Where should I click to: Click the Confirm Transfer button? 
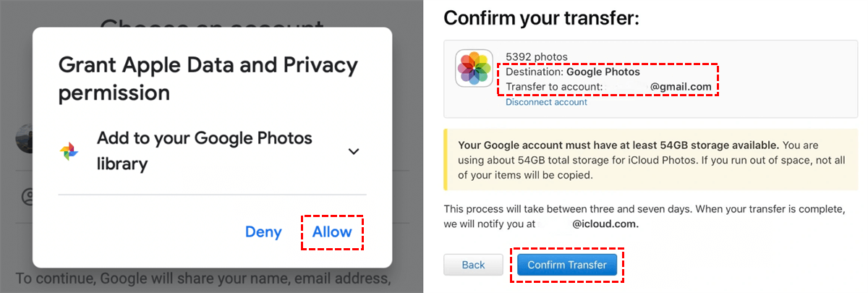point(567,265)
